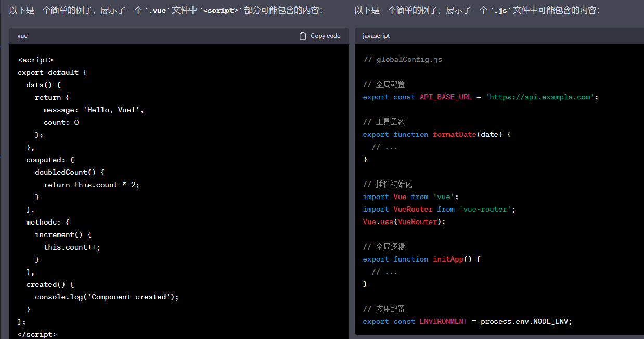Click the 'vue' language label in code header

pos(22,36)
